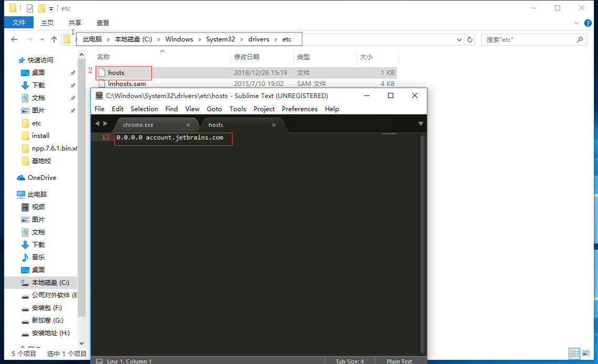Open the 主页 ribbon tab
Screen dimensions: 598x364
[x=47, y=23]
